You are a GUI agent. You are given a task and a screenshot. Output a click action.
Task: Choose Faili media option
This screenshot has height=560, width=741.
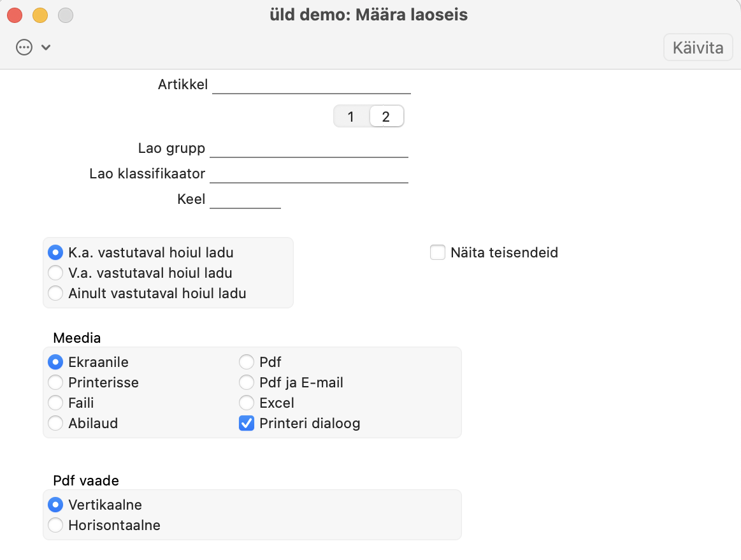click(x=56, y=403)
